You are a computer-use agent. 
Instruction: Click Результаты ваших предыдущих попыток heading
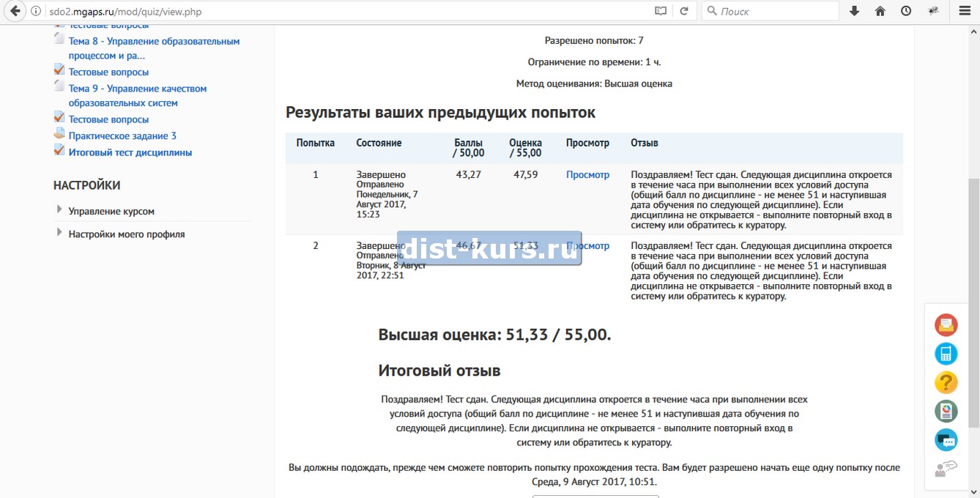pyautogui.click(x=440, y=112)
